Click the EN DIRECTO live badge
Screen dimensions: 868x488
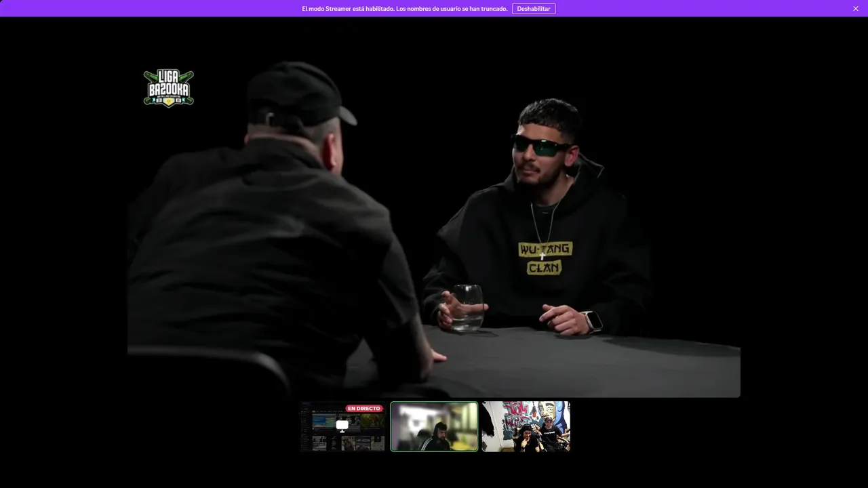[x=364, y=409]
